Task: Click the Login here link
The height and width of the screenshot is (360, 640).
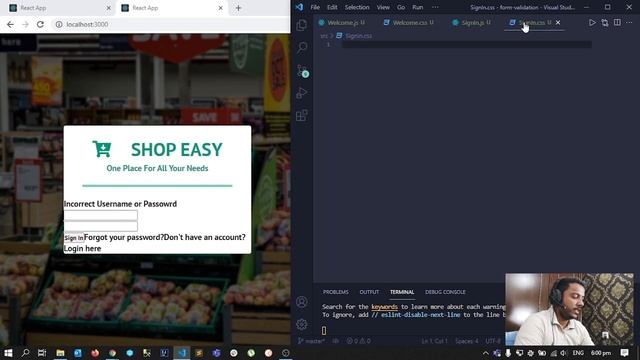Action: (x=82, y=249)
